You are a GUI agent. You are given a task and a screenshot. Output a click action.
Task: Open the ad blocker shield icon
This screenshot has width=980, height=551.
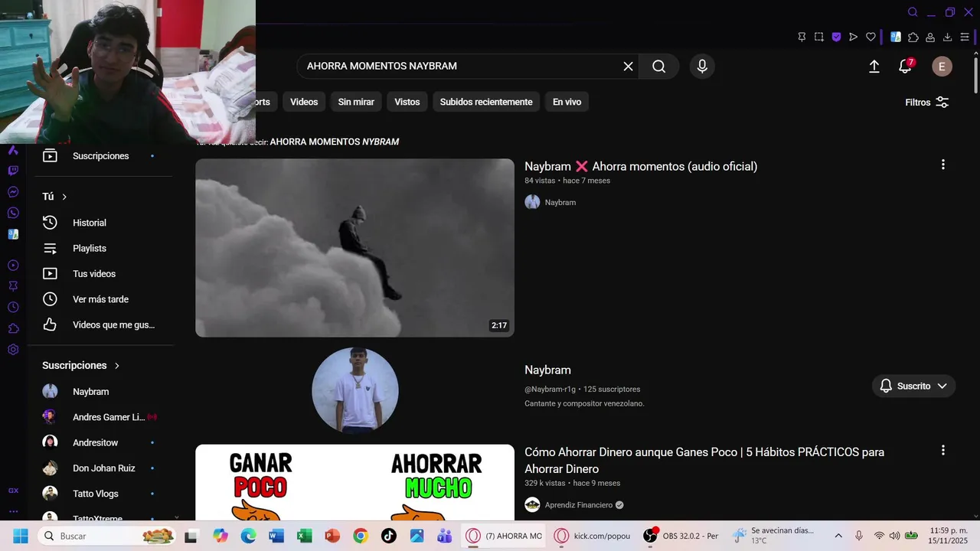836,37
